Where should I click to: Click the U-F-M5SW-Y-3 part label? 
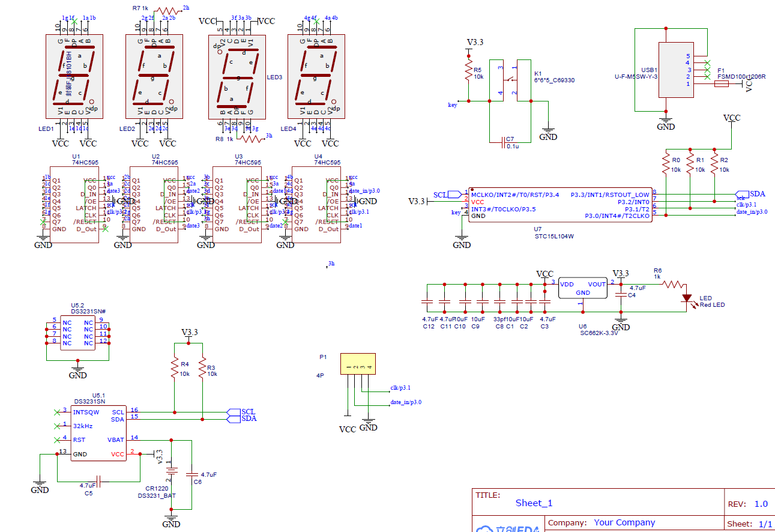636,77
